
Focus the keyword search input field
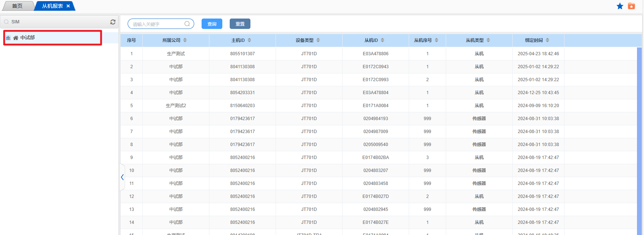coord(157,24)
